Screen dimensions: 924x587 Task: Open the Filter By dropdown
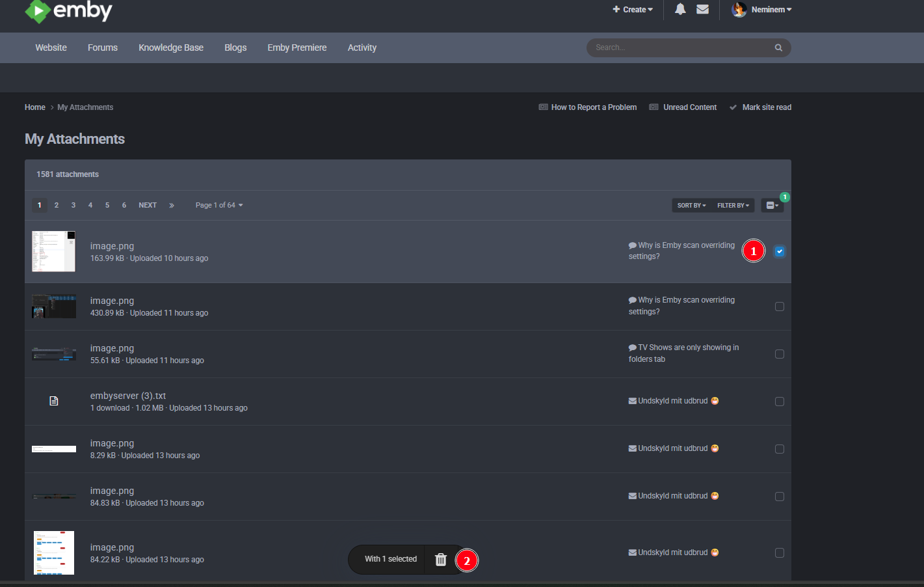733,206
